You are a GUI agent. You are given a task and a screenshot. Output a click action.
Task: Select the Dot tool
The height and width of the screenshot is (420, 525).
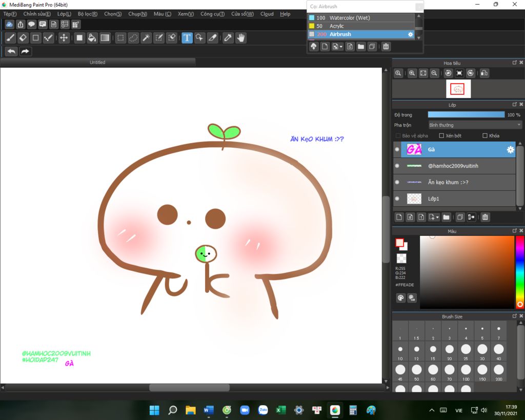point(48,38)
